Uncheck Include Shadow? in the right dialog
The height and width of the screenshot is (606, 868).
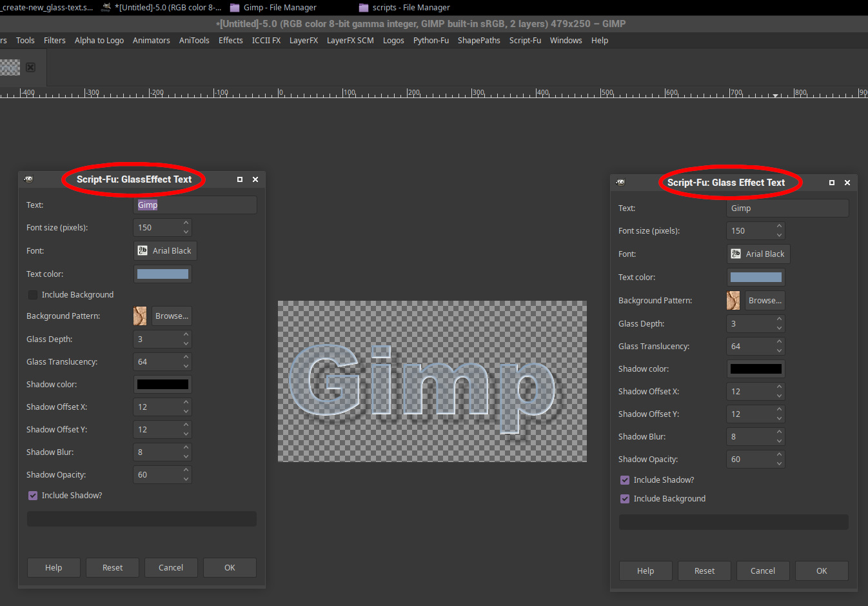pyautogui.click(x=625, y=480)
